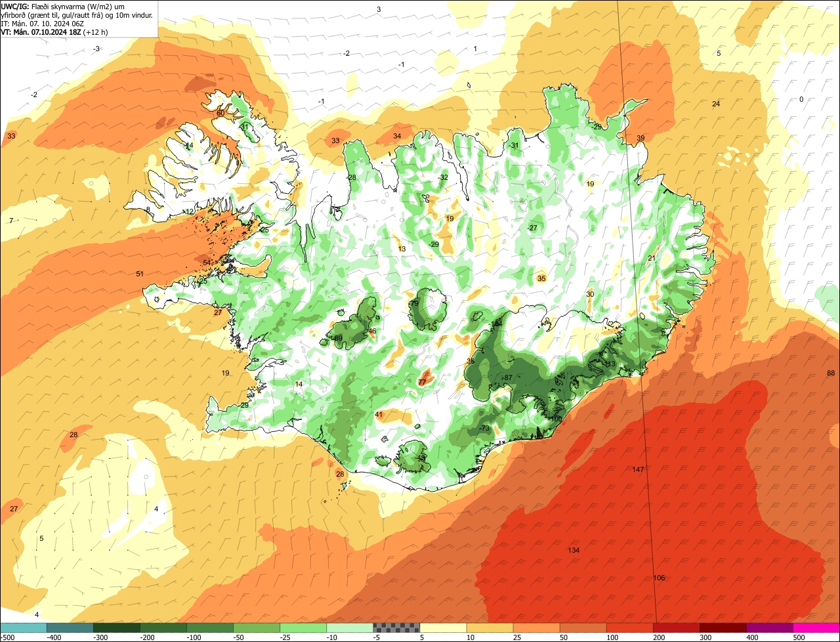Click checkered legend swatch between -5 and 5
The width and height of the screenshot is (840, 642).
[397, 628]
